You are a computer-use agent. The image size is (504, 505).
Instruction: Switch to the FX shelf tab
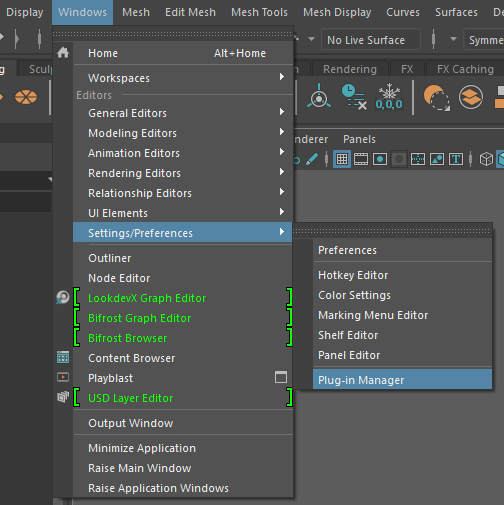coord(407,69)
